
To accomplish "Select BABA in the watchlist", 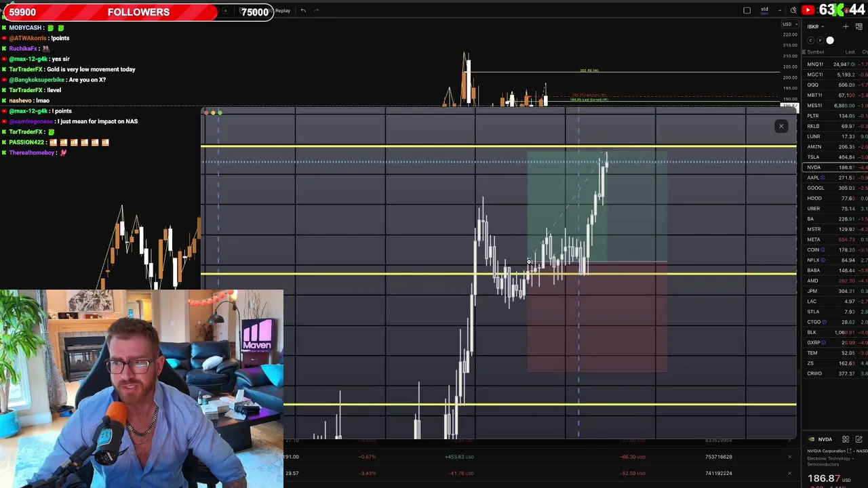I will tap(835, 270).
